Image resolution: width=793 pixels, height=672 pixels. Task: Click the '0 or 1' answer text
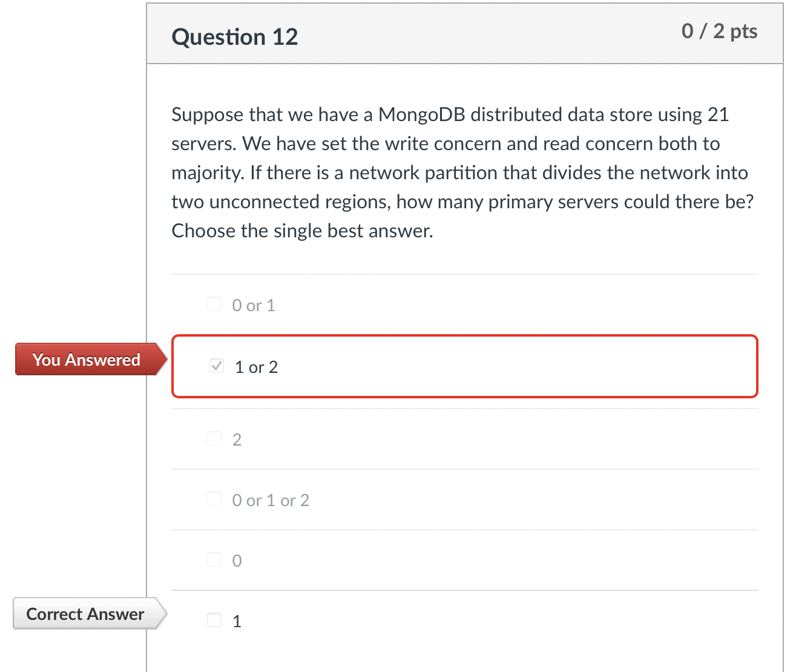[254, 305]
